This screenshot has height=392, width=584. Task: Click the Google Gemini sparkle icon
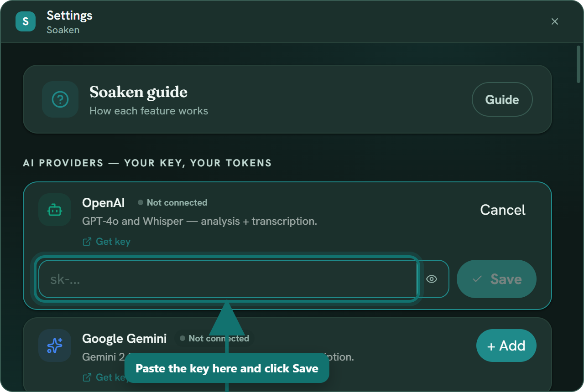tap(55, 346)
